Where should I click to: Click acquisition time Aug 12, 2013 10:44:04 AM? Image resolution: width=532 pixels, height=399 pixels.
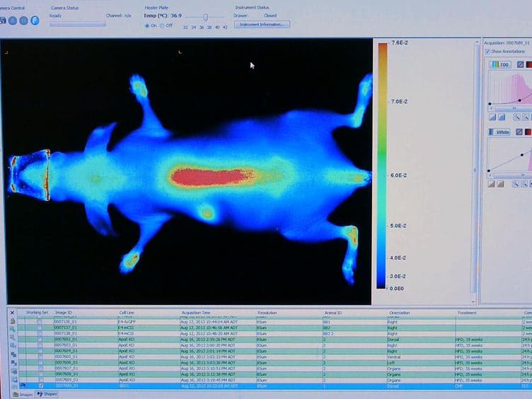pos(207,322)
